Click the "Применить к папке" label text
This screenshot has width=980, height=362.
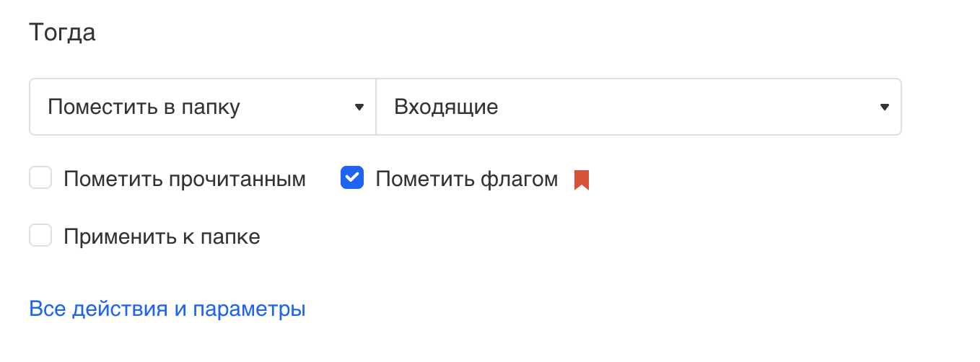pos(162,237)
